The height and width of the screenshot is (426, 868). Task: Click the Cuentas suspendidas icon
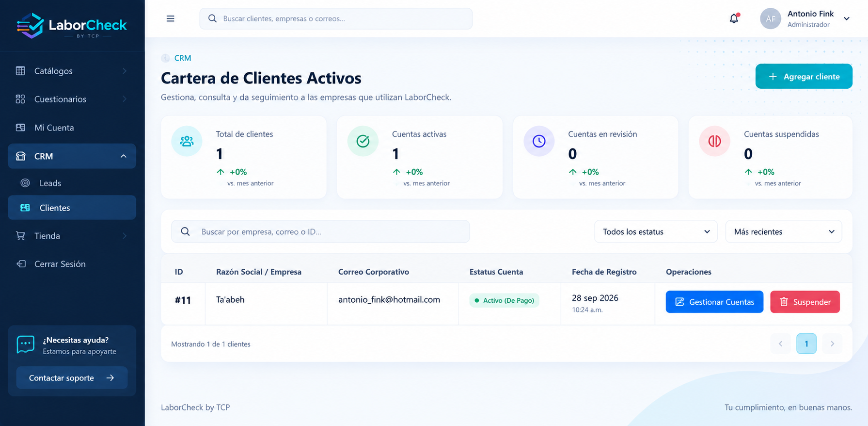click(x=715, y=141)
